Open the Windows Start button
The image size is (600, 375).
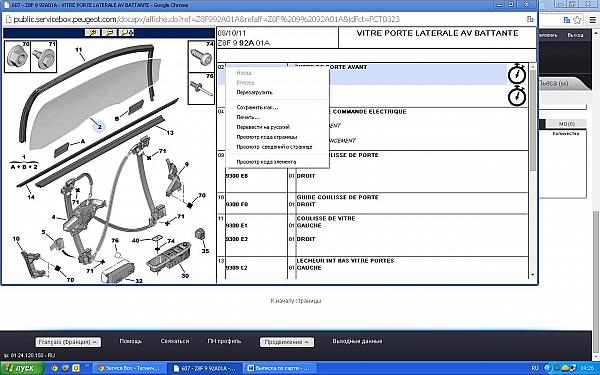20,368
